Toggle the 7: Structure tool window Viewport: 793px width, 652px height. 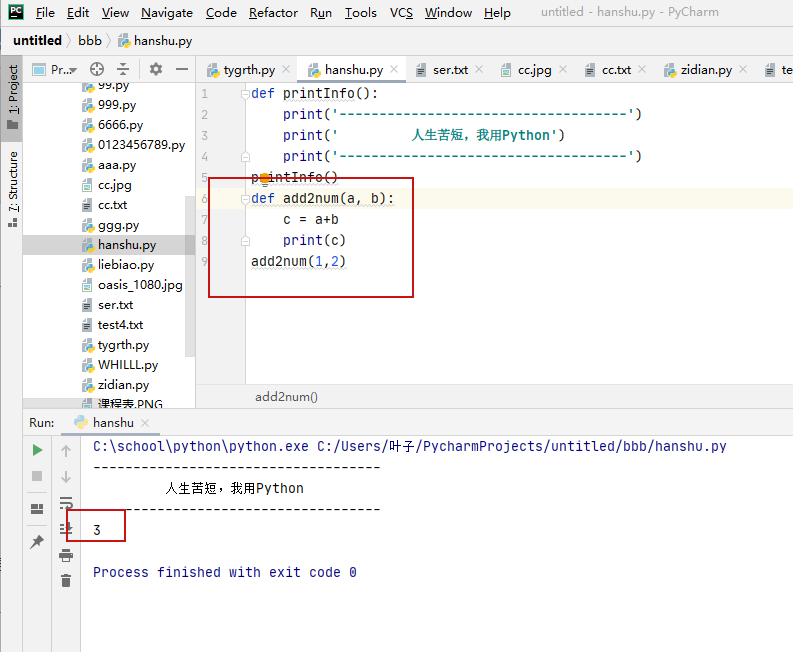coord(12,189)
